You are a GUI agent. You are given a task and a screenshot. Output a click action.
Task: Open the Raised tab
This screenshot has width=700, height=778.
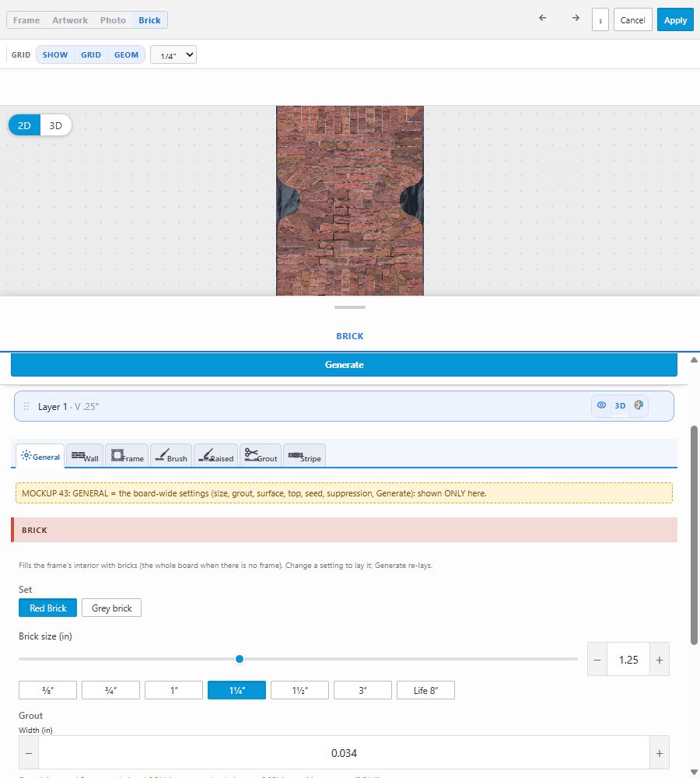tap(215, 457)
